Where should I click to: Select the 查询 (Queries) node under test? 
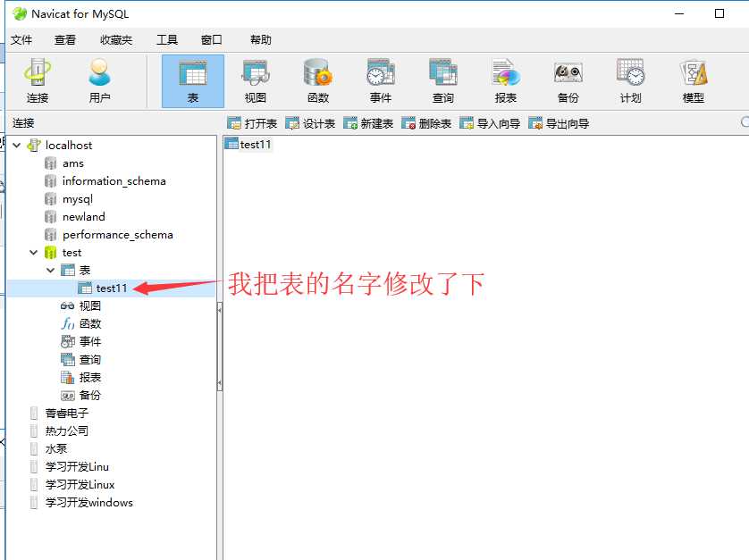coord(89,359)
